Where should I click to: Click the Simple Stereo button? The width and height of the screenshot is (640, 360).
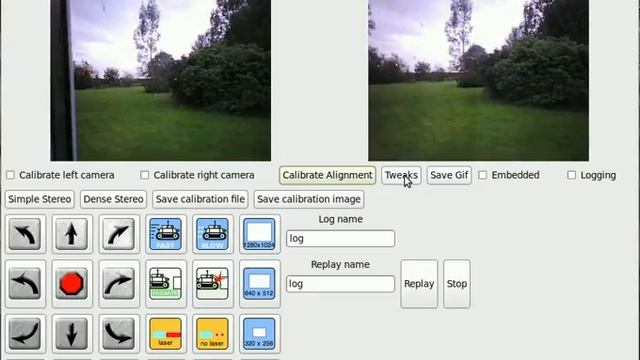pyautogui.click(x=40, y=199)
